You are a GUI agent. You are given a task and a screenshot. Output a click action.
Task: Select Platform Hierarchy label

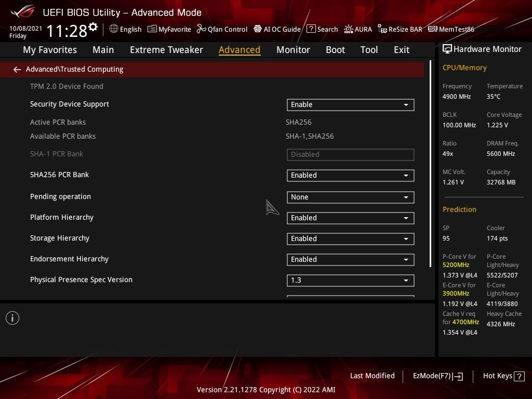[62, 218]
